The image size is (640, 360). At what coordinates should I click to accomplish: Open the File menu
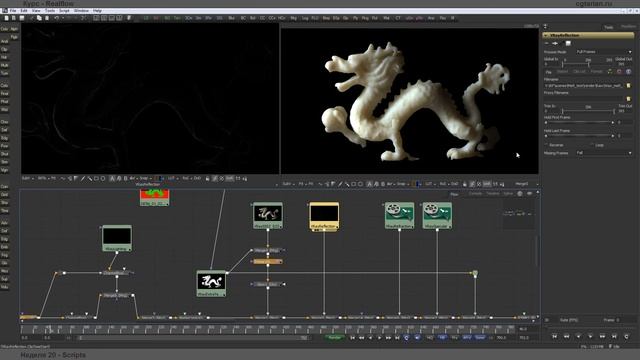pyautogui.click(x=13, y=11)
